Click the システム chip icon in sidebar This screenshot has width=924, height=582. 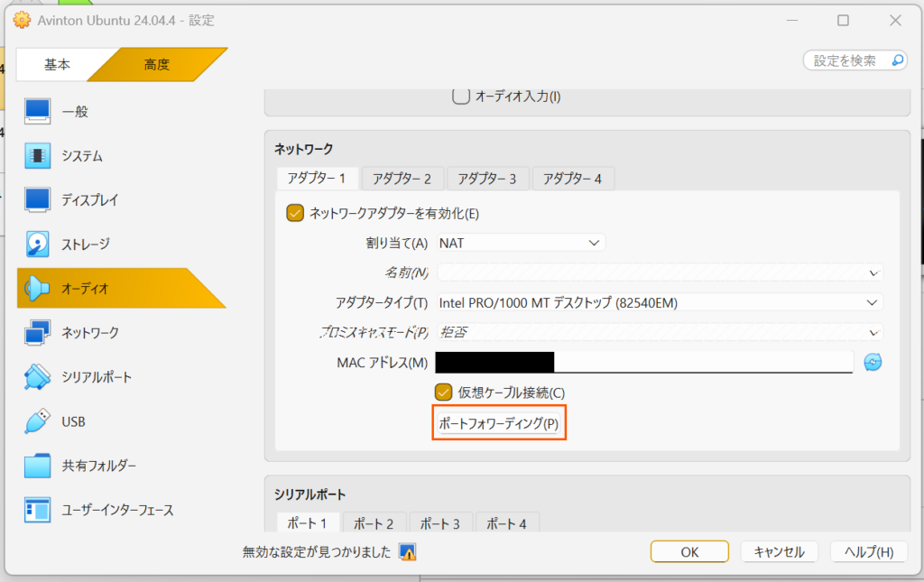coord(37,155)
